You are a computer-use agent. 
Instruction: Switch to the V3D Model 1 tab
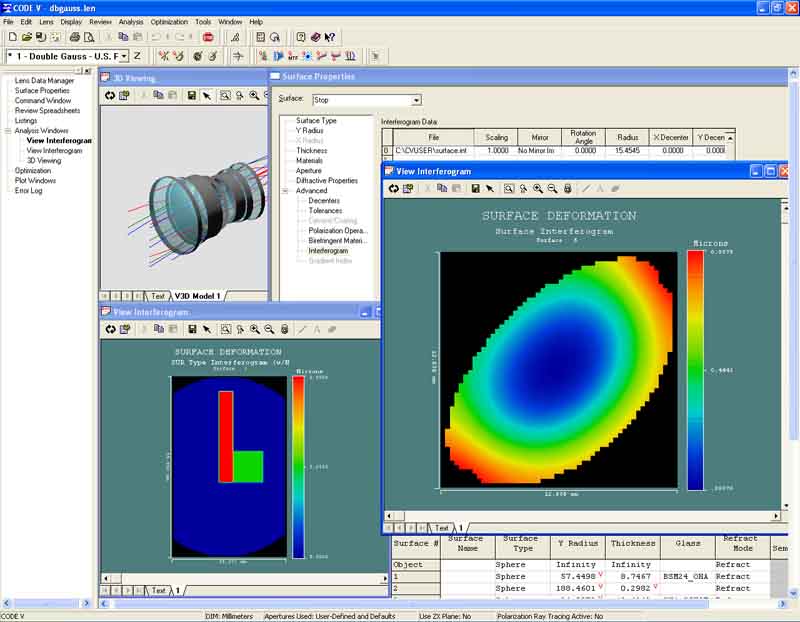coord(197,296)
